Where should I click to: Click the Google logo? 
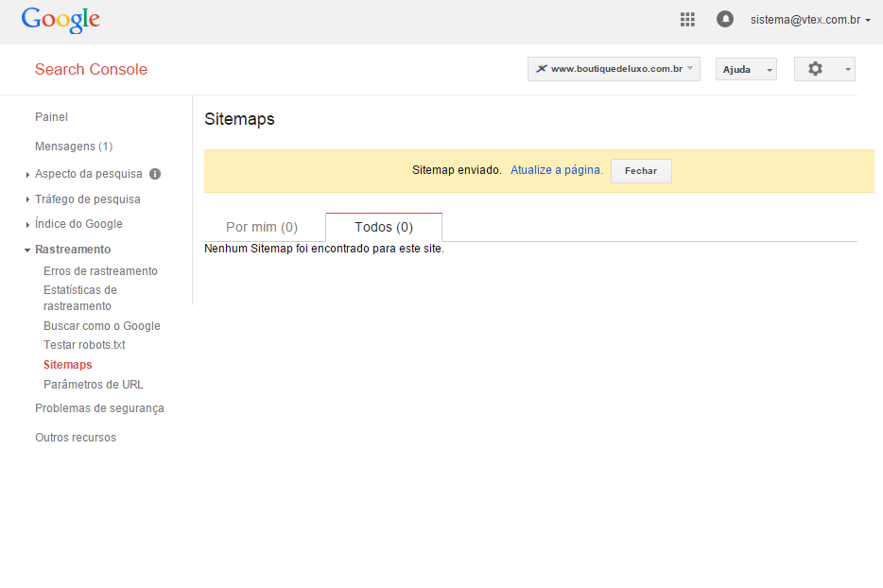tap(60, 20)
